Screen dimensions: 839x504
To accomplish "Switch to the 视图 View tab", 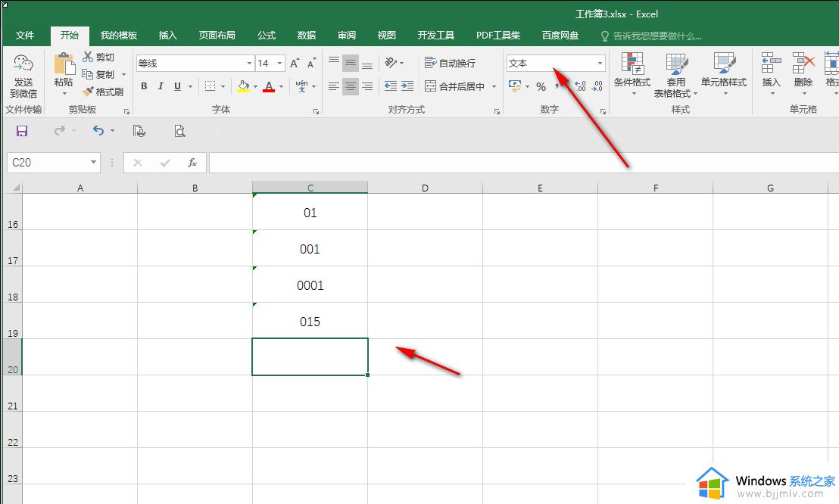I will (x=386, y=36).
